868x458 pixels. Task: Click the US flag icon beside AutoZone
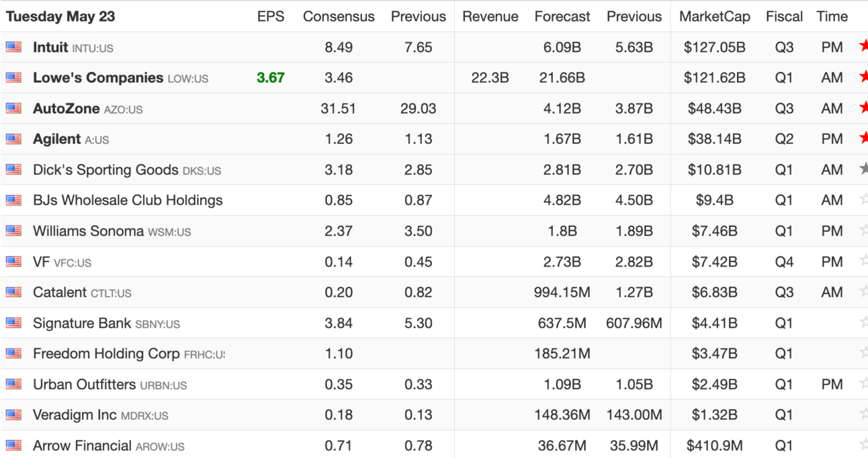click(13, 108)
